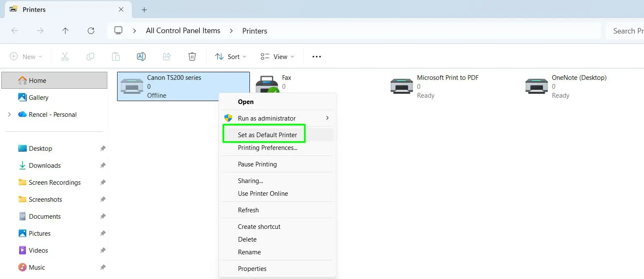The image size is (644, 279).
Task: Open the See more three-dots menu
Action: tap(316, 56)
